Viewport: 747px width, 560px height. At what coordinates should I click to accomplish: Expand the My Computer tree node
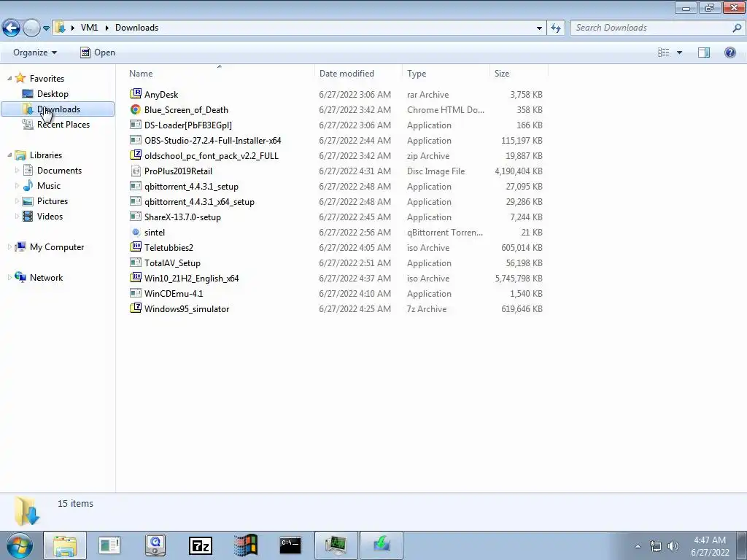click(9, 246)
